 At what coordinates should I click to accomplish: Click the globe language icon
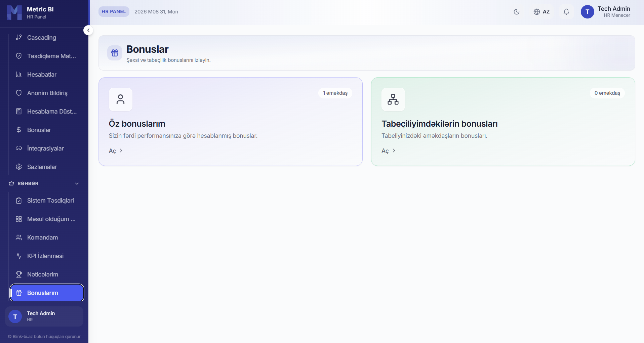(x=537, y=12)
